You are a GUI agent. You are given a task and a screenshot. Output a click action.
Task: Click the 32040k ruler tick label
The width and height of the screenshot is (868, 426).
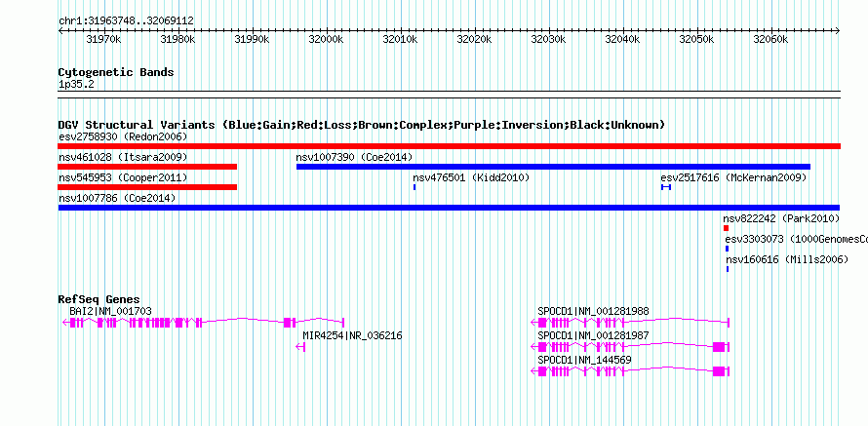tap(622, 40)
